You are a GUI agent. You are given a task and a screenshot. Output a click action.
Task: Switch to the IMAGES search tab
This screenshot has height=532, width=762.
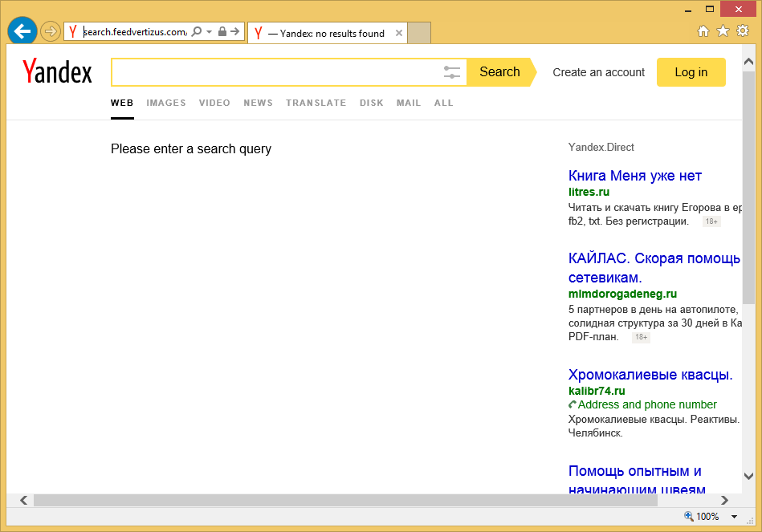coord(166,103)
